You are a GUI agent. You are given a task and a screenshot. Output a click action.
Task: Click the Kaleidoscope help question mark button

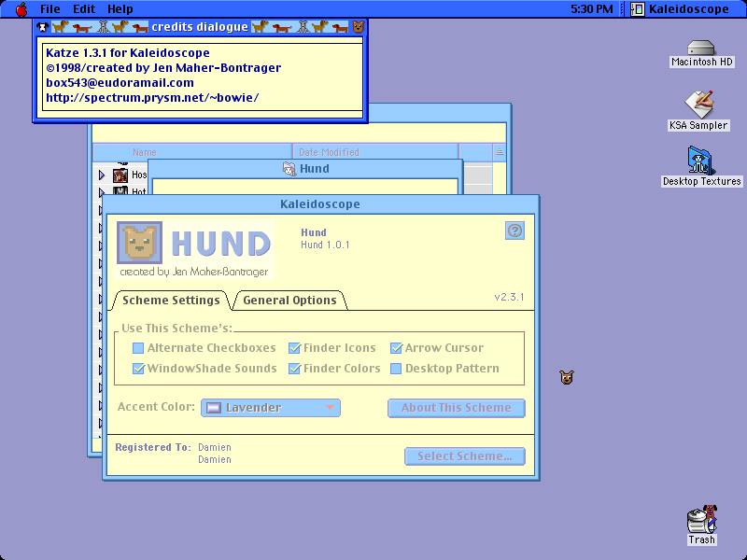coord(514,231)
